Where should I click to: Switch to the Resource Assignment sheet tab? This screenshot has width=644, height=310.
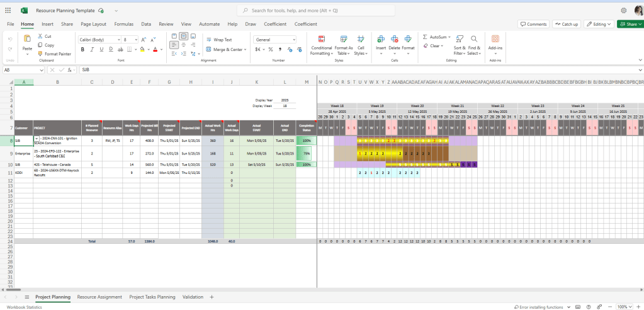[x=99, y=297]
